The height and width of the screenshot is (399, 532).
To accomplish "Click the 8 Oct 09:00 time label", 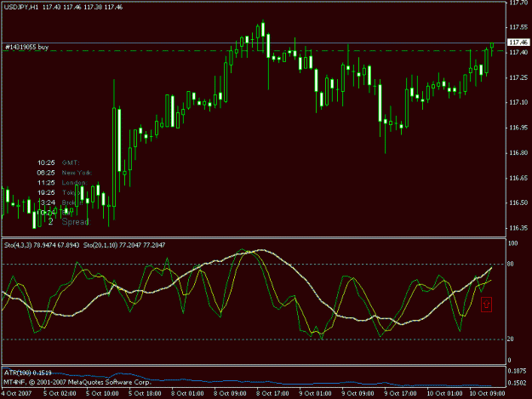I will tap(230, 394).
